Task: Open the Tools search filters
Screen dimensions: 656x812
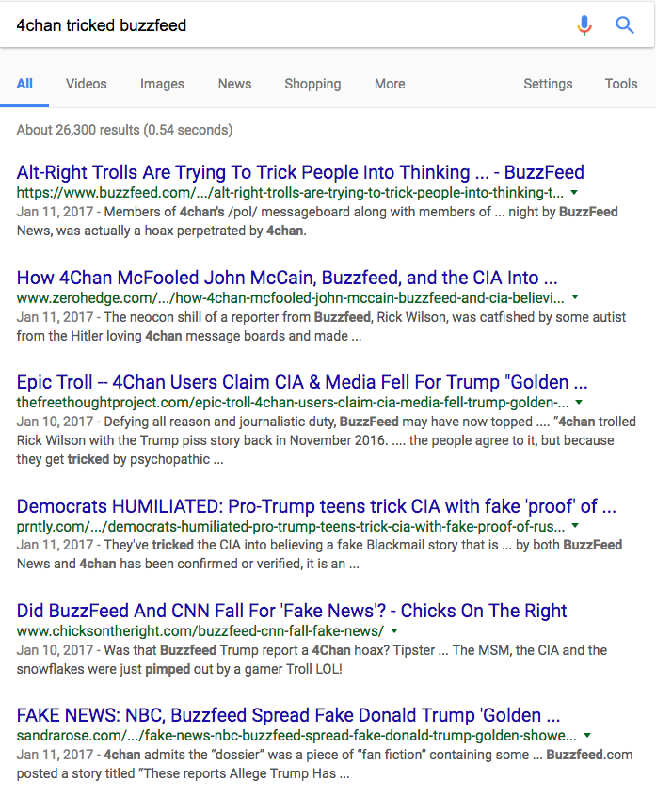Action: [x=621, y=84]
